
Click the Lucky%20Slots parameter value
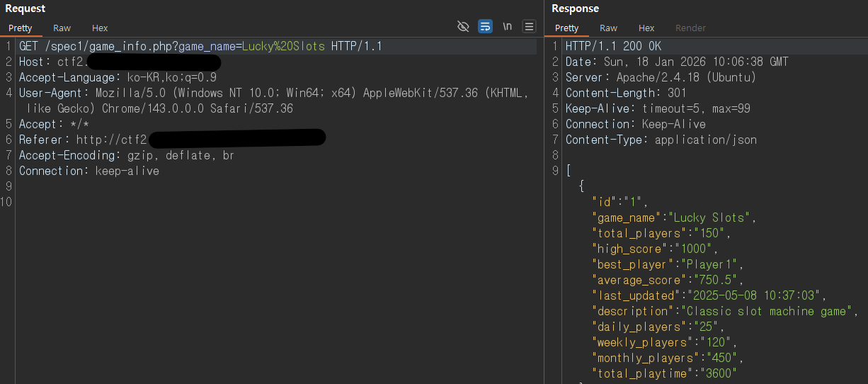[x=284, y=47]
